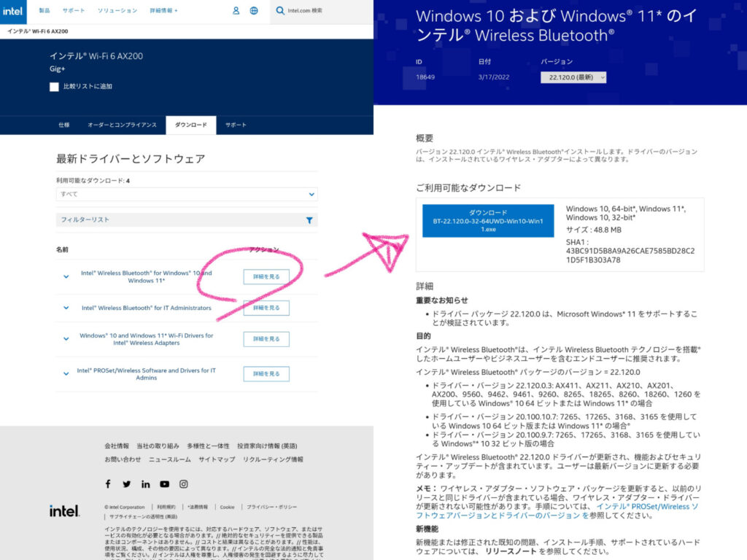Open the 製品 menu

click(44, 10)
